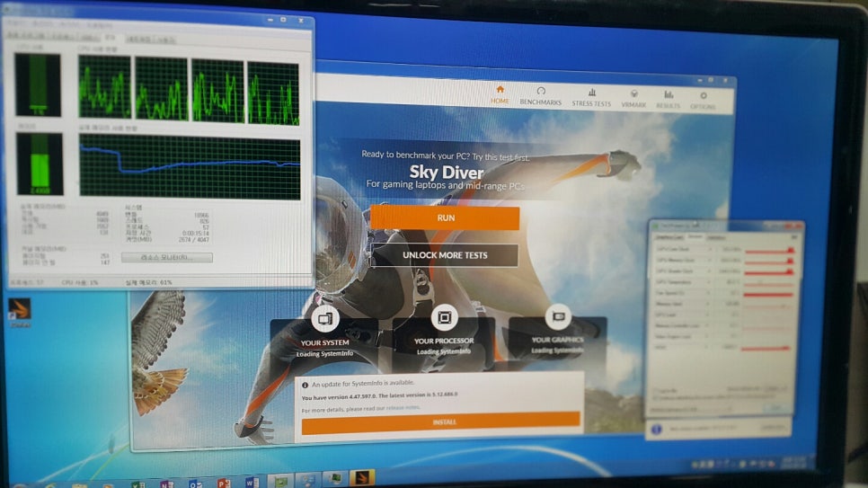Click the fourth CPU core history graph
Viewport: 868px width, 488px height.
pos(273,93)
